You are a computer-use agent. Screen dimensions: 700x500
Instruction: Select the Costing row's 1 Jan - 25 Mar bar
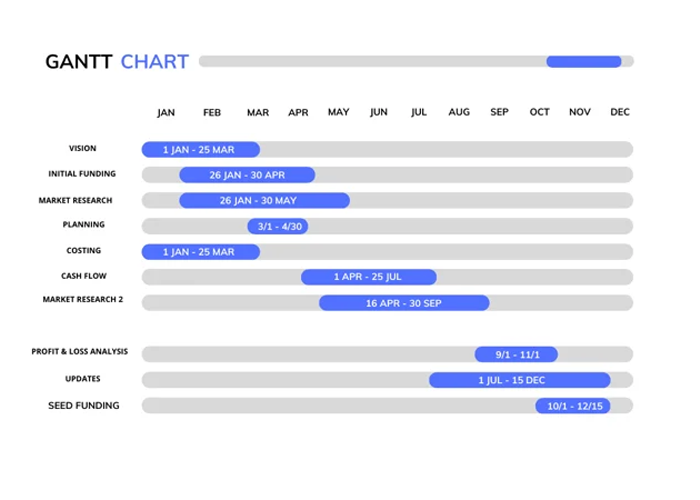point(200,252)
